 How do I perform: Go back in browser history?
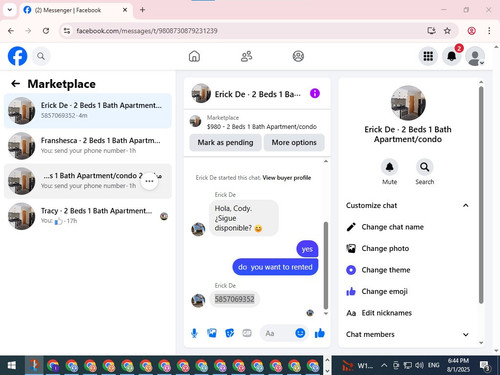point(11,31)
